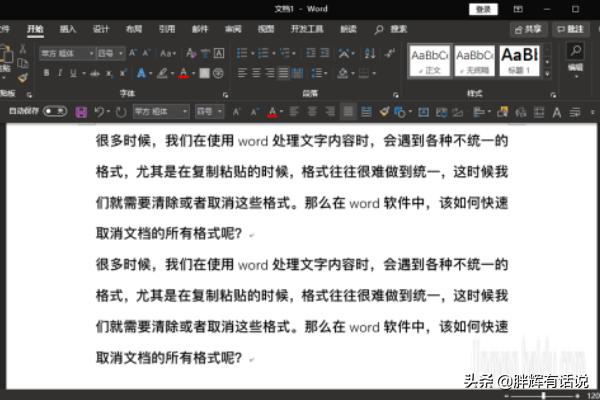Apply the No Spacing style

(x=475, y=61)
